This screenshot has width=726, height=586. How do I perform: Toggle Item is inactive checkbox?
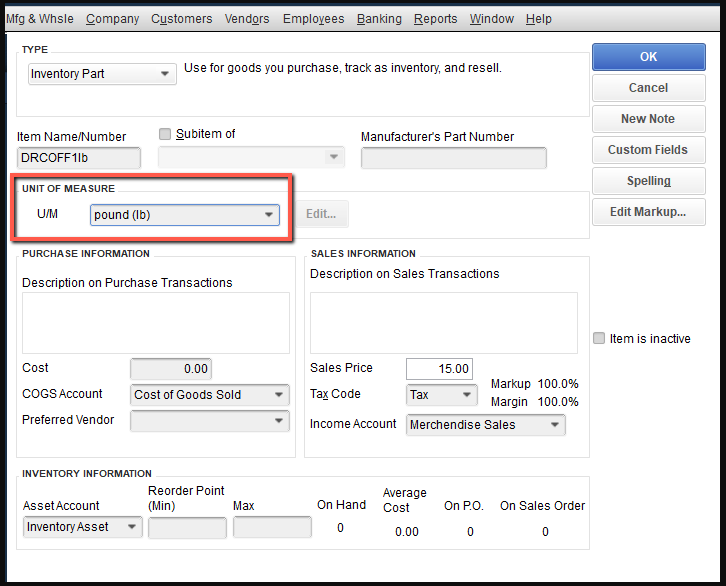click(599, 339)
